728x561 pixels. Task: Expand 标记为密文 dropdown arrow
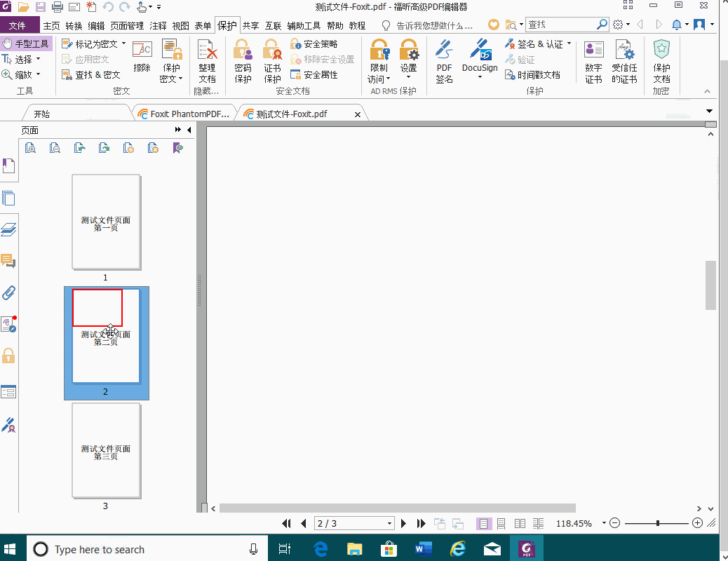click(124, 43)
